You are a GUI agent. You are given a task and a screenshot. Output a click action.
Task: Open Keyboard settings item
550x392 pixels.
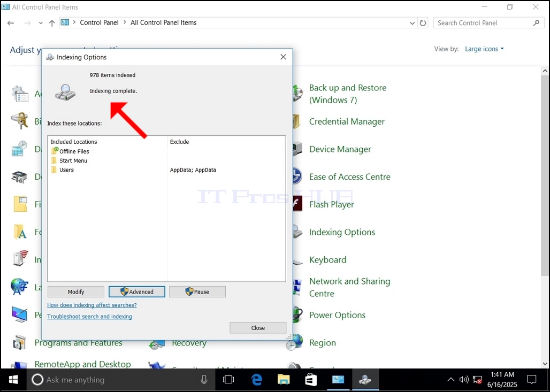pos(327,260)
